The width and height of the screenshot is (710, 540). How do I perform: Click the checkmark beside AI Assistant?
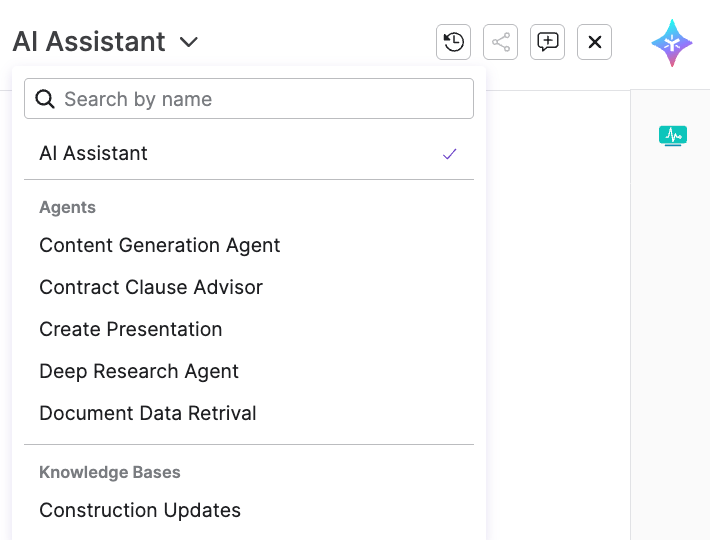pyautogui.click(x=450, y=154)
